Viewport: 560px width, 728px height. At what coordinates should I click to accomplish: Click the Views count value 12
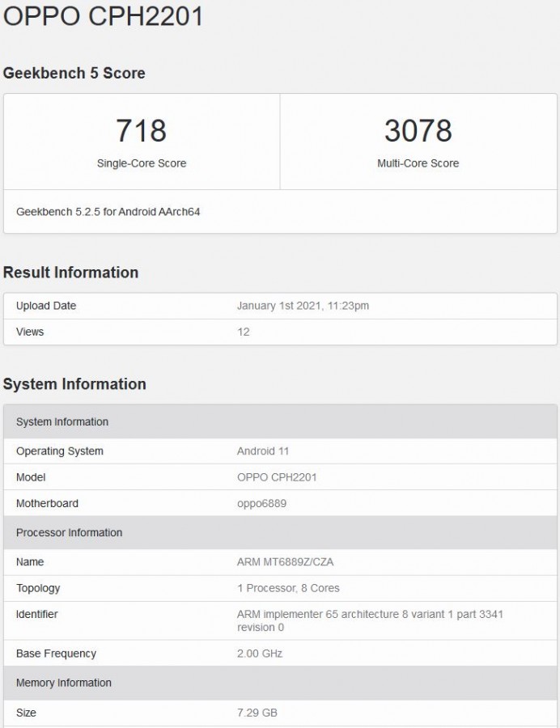(243, 332)
